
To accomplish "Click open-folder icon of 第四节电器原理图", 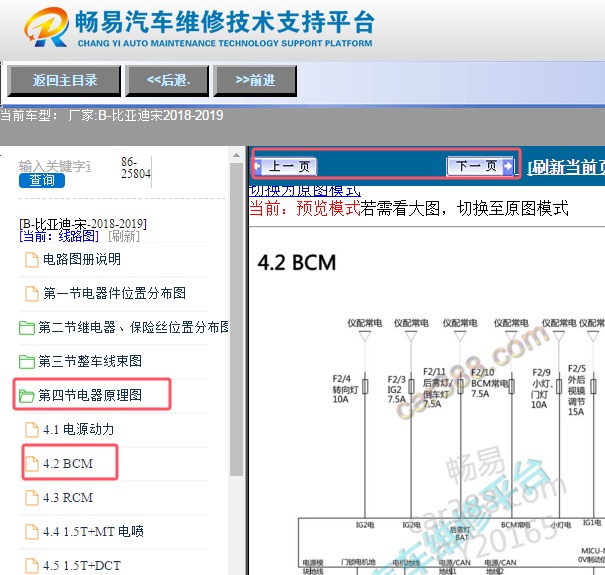I will [27, 396].
